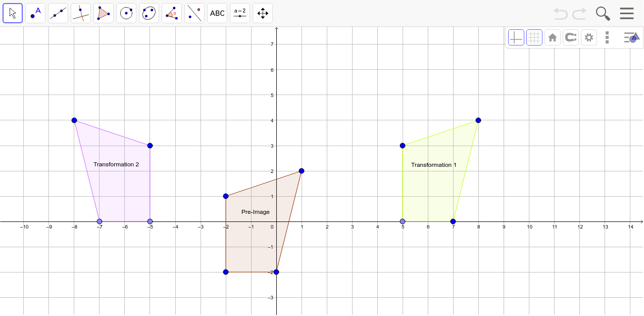Open the three-dot more options menu
The image size is (644, 316).
607,37
